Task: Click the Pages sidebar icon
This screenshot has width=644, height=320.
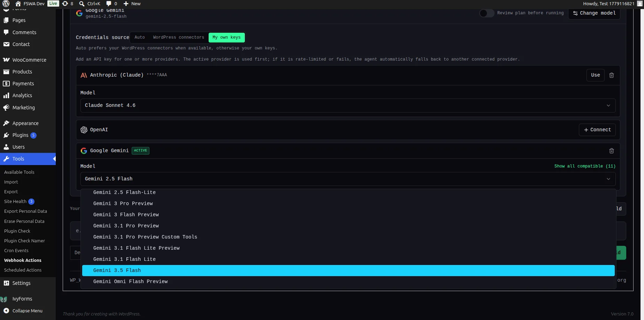Action: tap(6, 20)
